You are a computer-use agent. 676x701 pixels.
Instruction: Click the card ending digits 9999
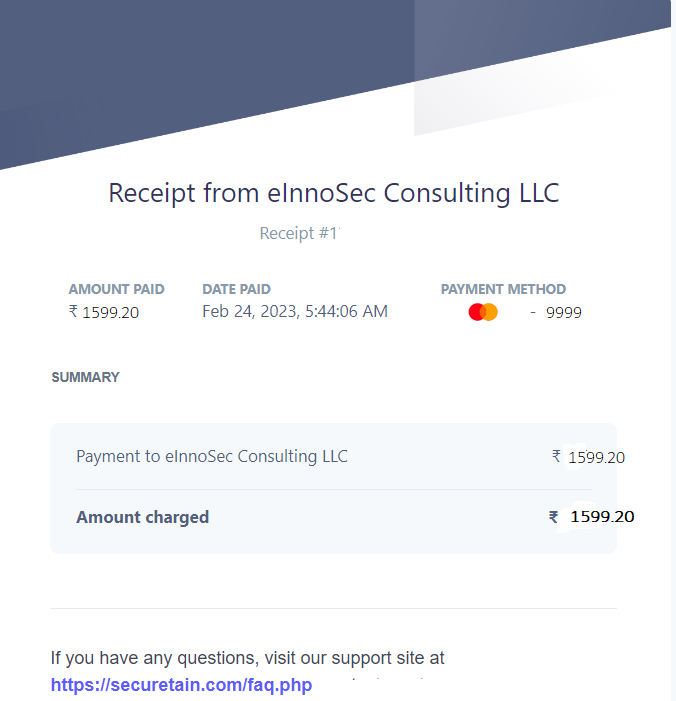[563, 312]
